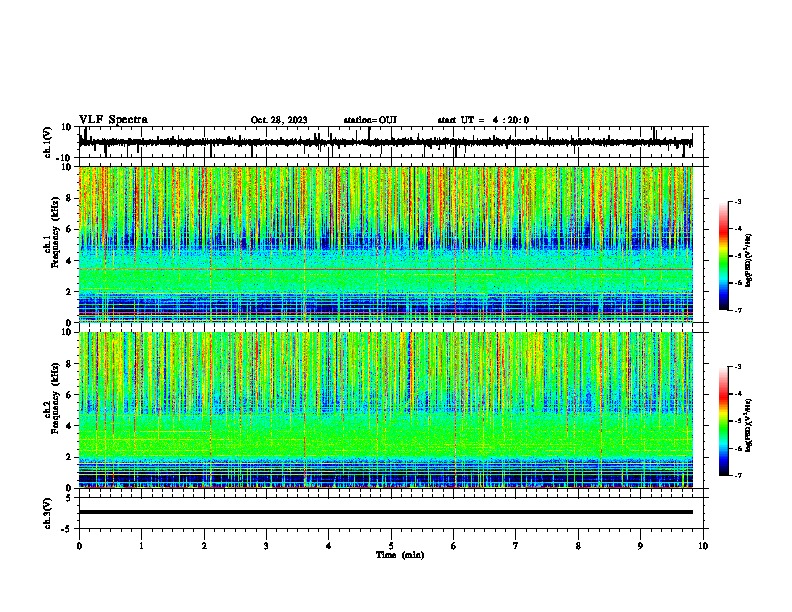This screenshot has width=792, height=612.
Task: Select the "Oct. 28, 2023" date text
Action: click(x=279, y=120)
